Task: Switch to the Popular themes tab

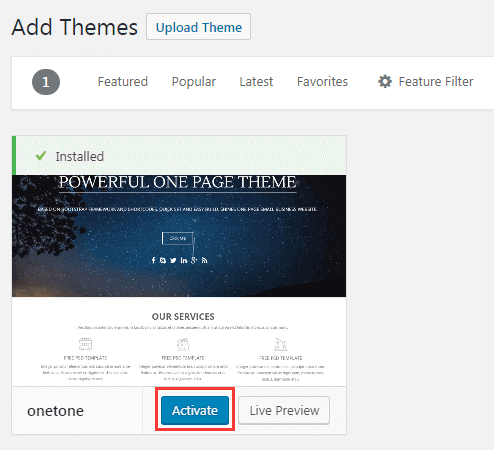Action: point(194,82)
